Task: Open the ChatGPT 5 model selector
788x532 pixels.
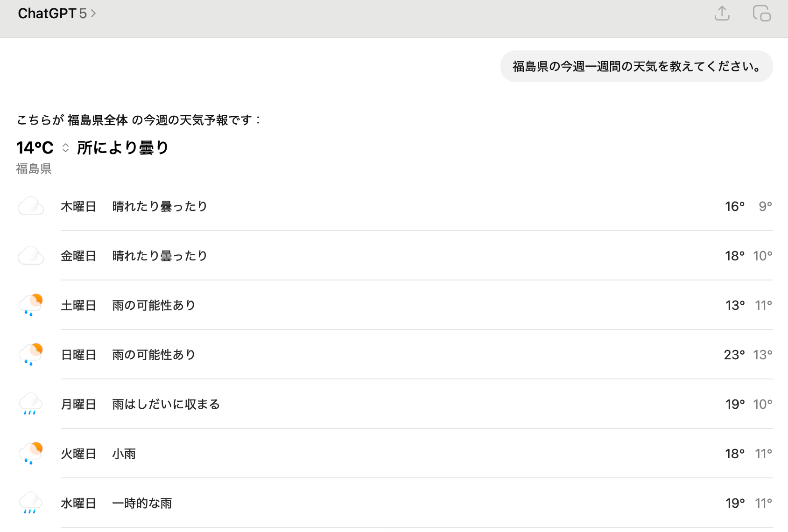Action: pyautogui.click(x=57, y=14)
